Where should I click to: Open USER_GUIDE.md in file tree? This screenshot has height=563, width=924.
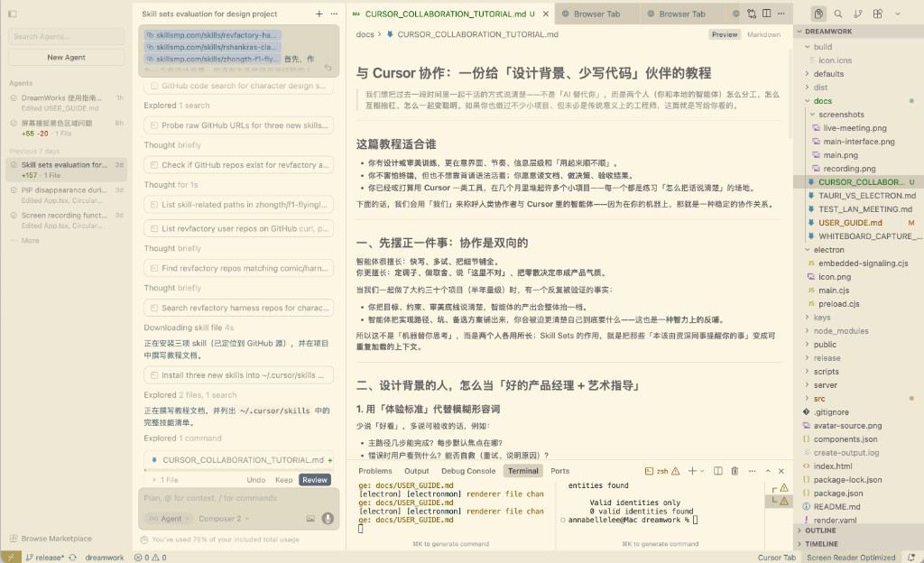click(858, 223)
